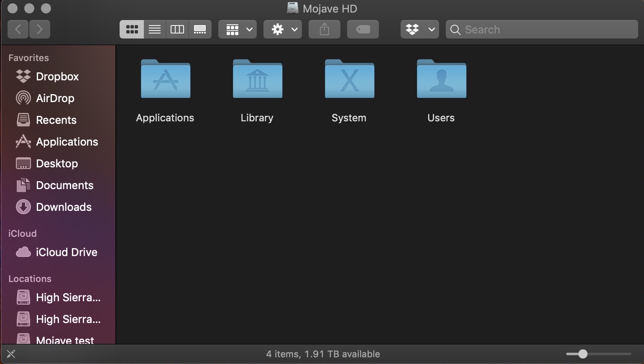
Task: Open the Downloads folder shortcut
Action: click(x=64, y=207)
